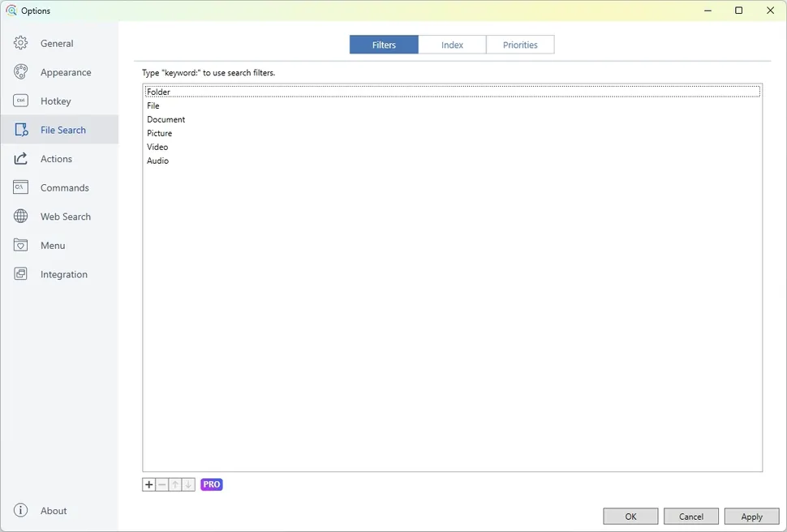Move the selected filter down
The image size is (787, 532).
pyautogui.click(x=188, y=484)
